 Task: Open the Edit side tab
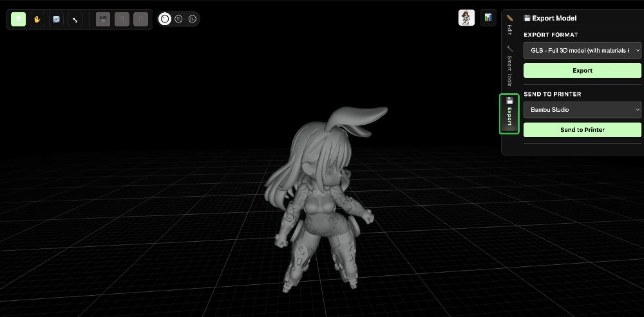click(x=509, y=26)
